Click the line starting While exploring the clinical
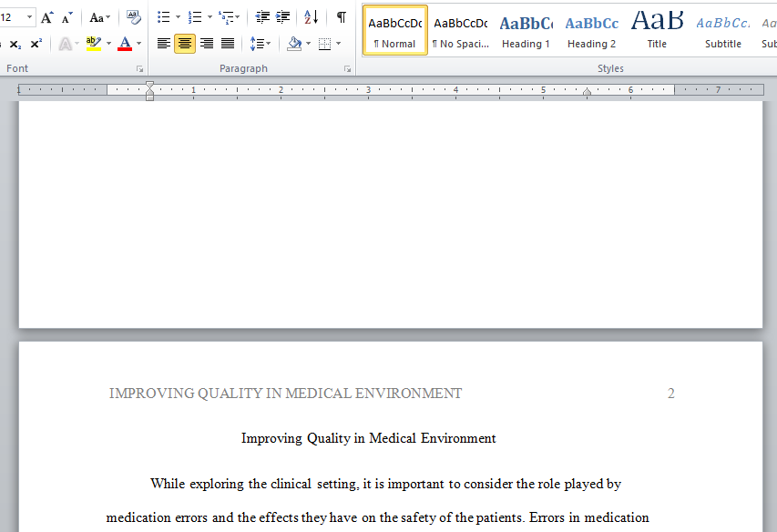The height and width of the screenshot is (532, 777). (x=385, y=484)
